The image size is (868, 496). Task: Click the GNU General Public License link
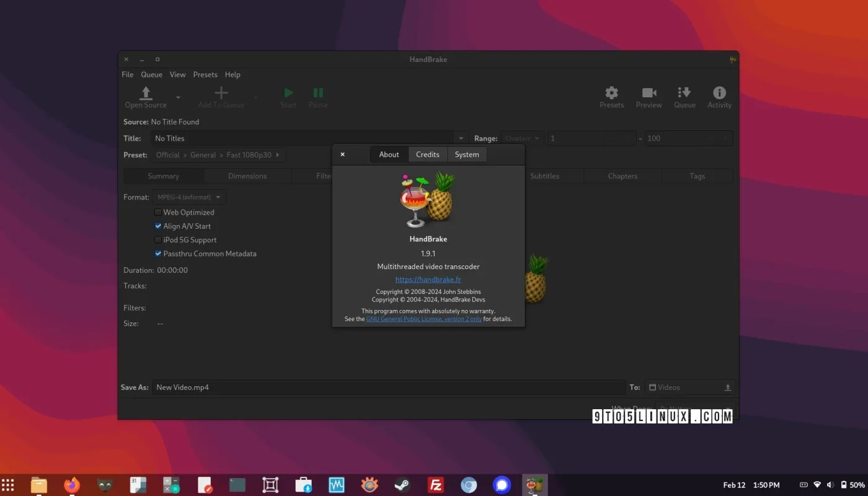(x=423, y=318)
